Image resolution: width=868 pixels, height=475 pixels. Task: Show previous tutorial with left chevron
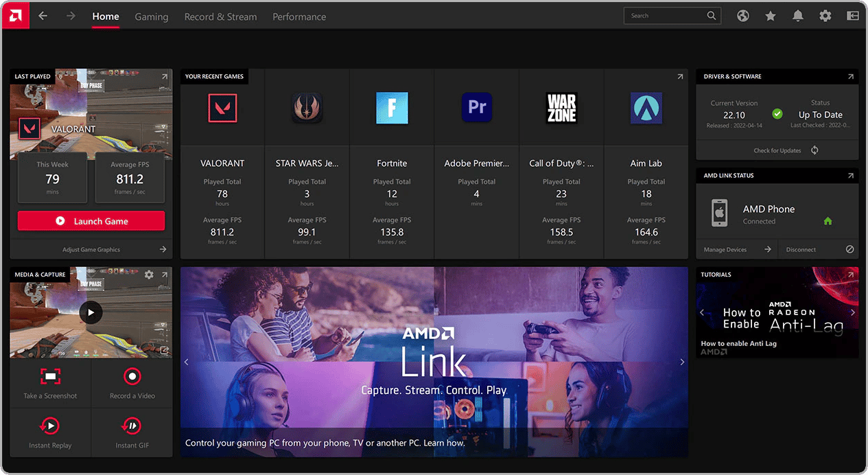(x=702, y=312)
